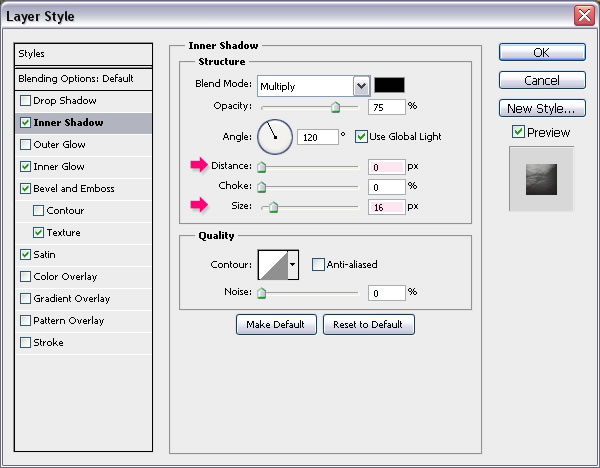Click the Size slider handle
Screen dimensions: 600x468
273,207
